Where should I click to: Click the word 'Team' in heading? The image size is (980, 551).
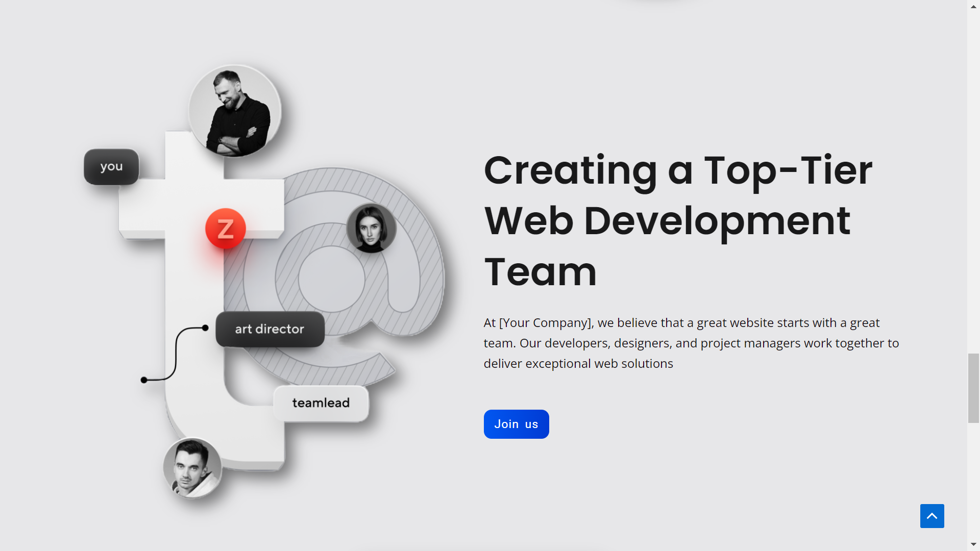[540, 272]
